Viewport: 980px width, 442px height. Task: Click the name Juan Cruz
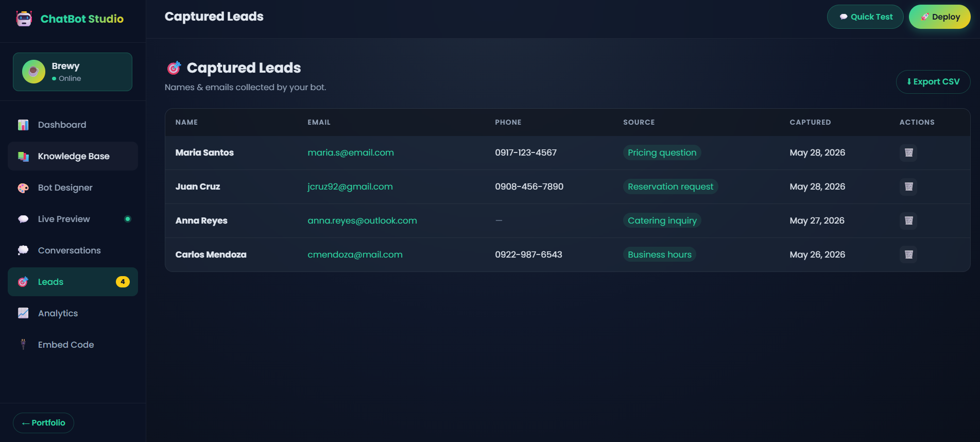click(x=198, y=186)
